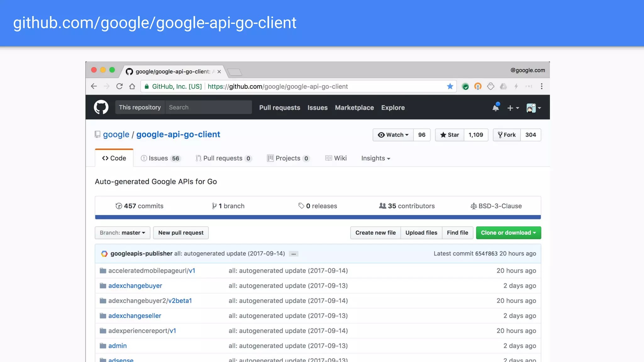Open googleapis-publisher author link
Viewport: 644px width, 362px height.
[142, 254]
